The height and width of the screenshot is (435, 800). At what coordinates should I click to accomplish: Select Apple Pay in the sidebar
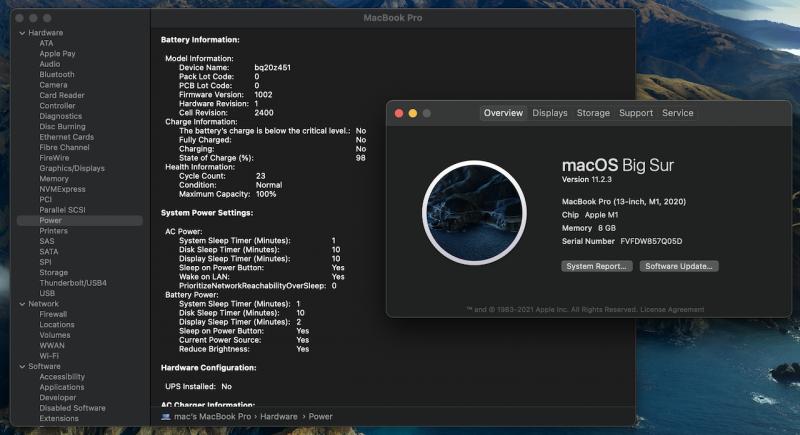pos(57,54)
